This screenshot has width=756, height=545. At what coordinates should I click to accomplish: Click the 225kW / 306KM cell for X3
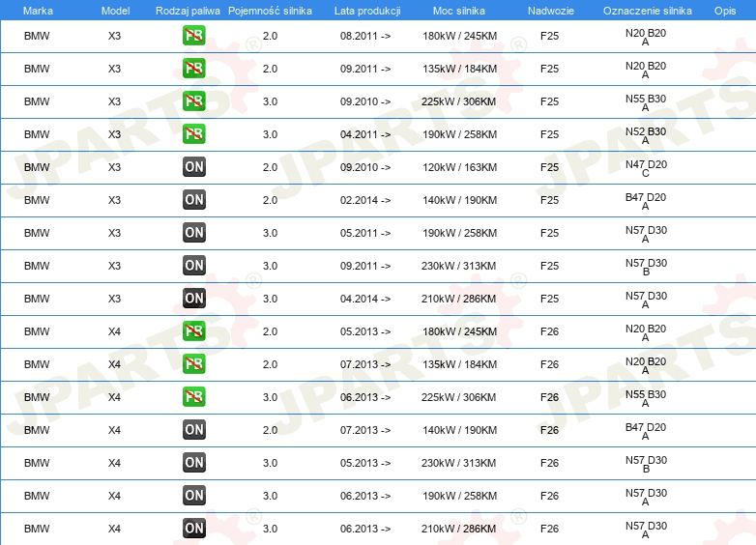(458, 101)
